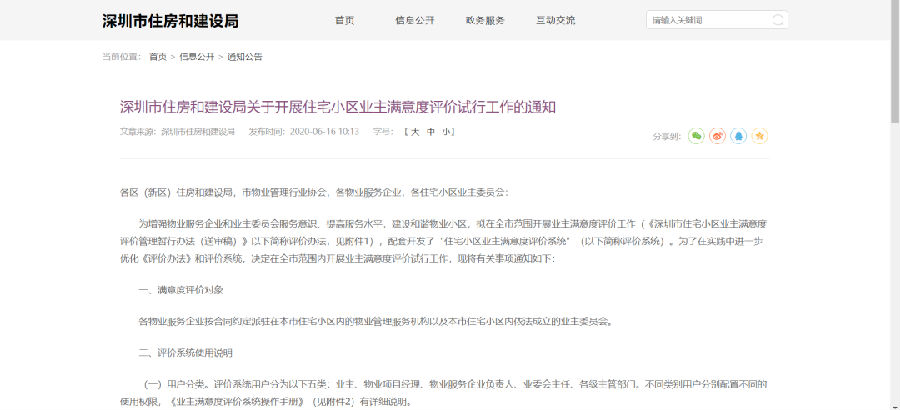
Task: Set font size to small (小)
Action: 447,131
